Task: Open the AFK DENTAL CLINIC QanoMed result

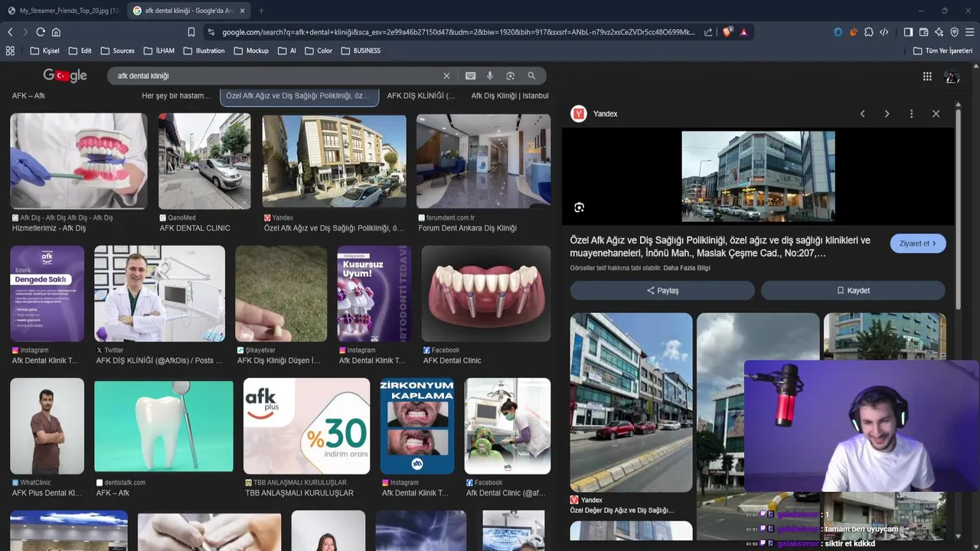Action: 204,161
